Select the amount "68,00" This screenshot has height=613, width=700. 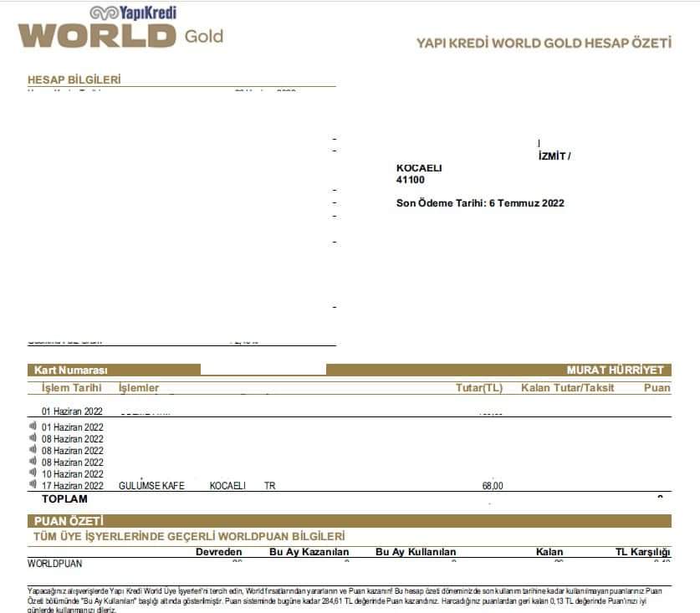(x=493, y=486)
